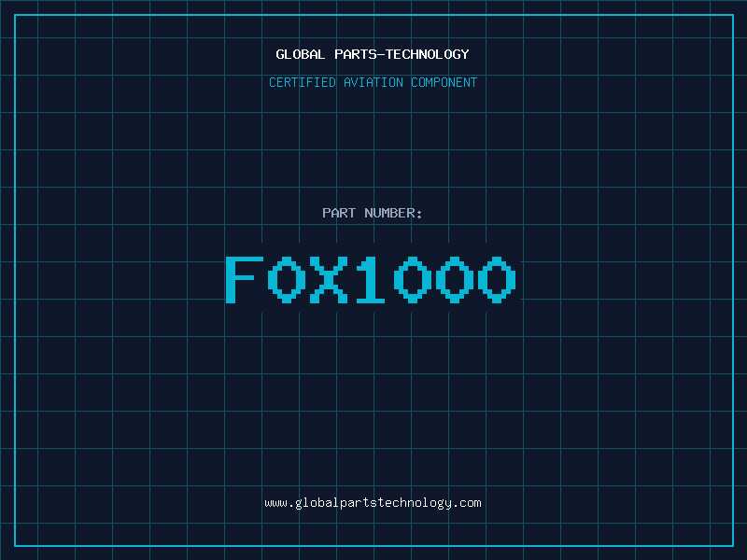Open the www.globalpartstechnology.com link
The width and height of the screenshot is (747, 560).
pos(373,503)
